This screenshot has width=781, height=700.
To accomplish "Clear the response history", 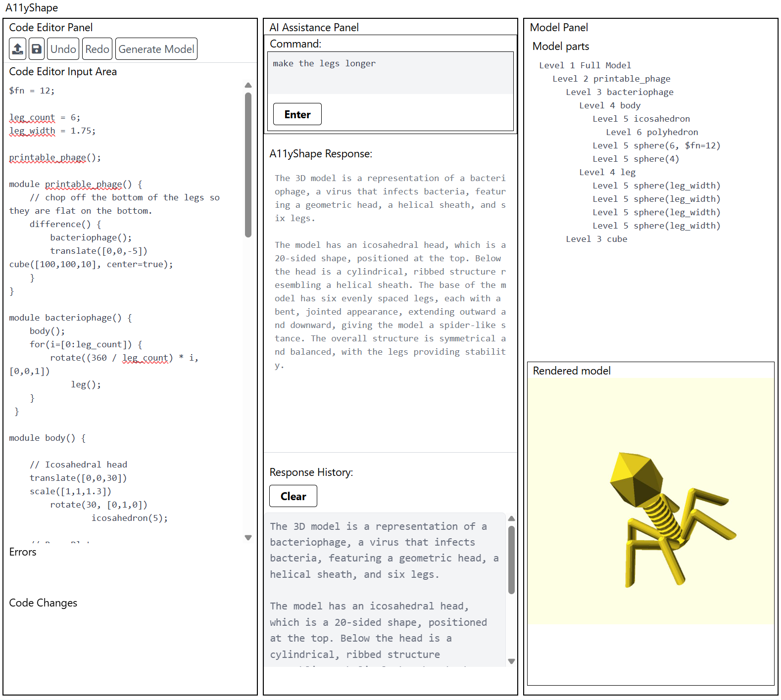I will pyautogui.click(x=293, y=496).
